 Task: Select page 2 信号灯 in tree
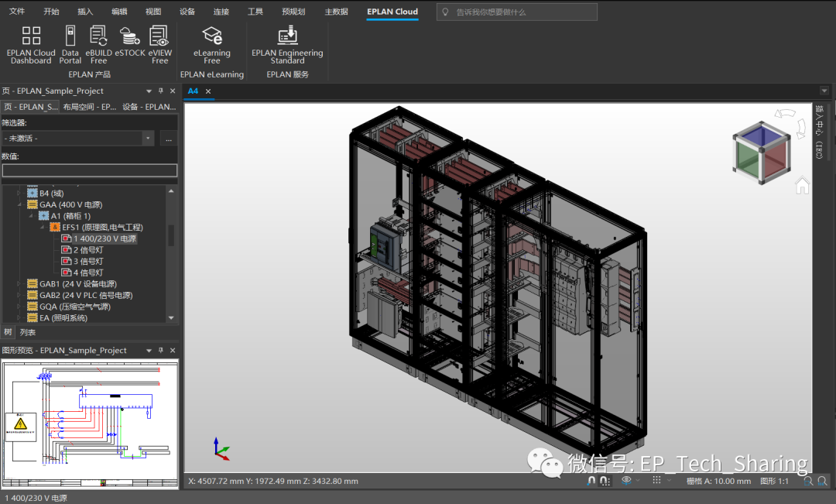(87, 250)
